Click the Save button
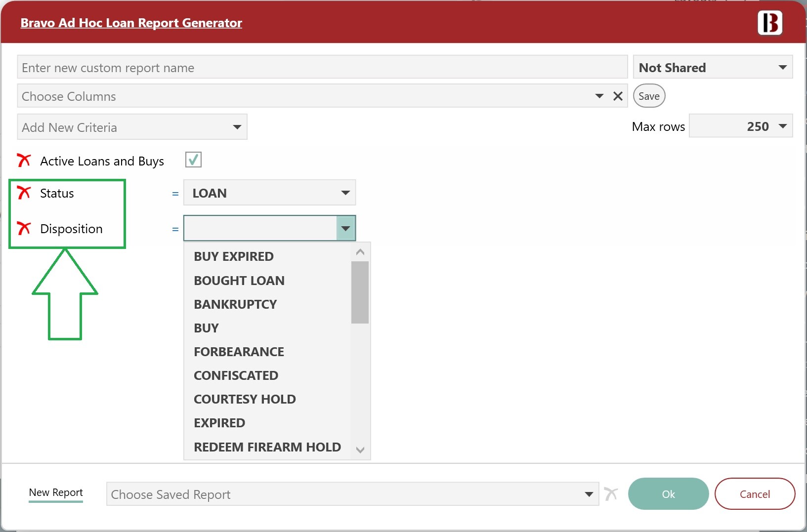807x532 pixels. (x=649, y=96)
